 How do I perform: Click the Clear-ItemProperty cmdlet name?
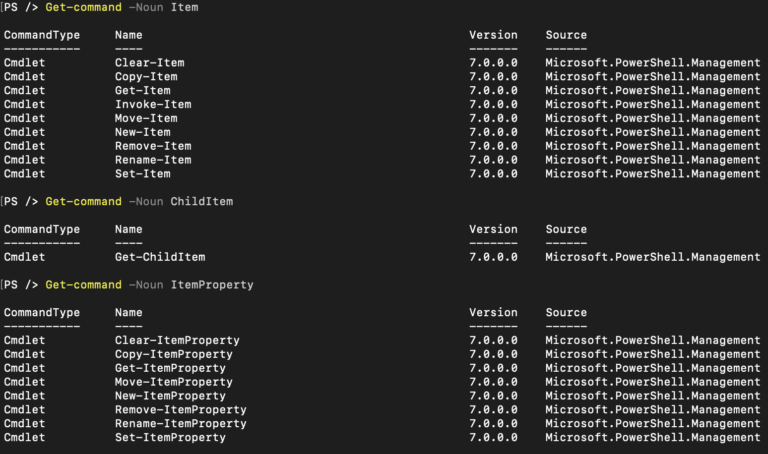click(177, 340)
